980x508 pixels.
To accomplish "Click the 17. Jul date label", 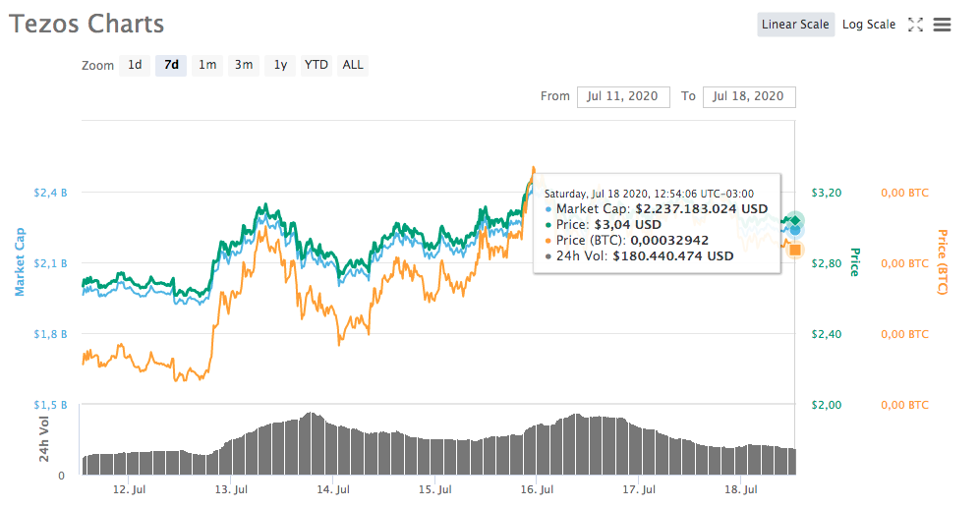I will 639,489.
